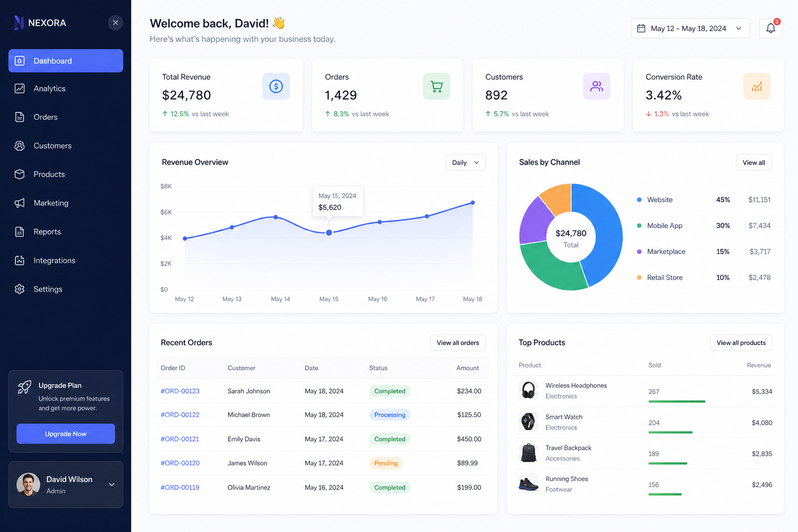Click the Upgrade Plan rocket icon
The height and width of the screenshot is (532, 798).
point(24,387)
